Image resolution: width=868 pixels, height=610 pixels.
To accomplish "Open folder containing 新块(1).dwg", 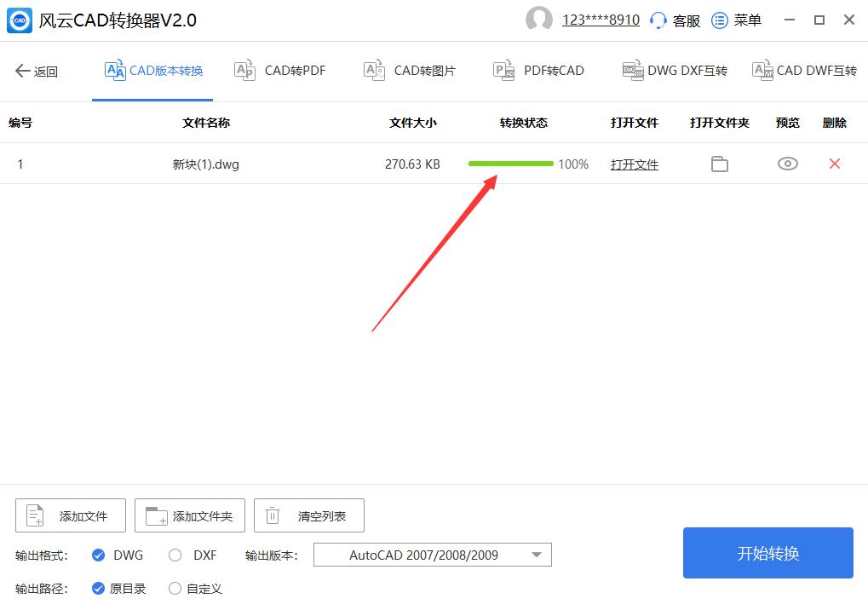I will pyautogui.click(x=718, y=164).
